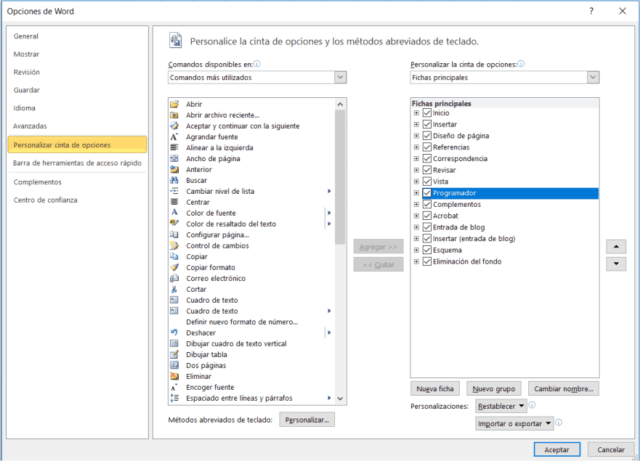The height and width of the screenshot is (461, 640).
Task: Select Alinear a la izquierda icon
Action: pos(175,147)
